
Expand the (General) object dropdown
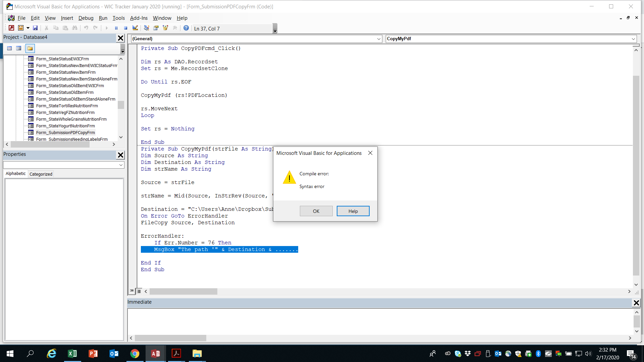(379, 39)
